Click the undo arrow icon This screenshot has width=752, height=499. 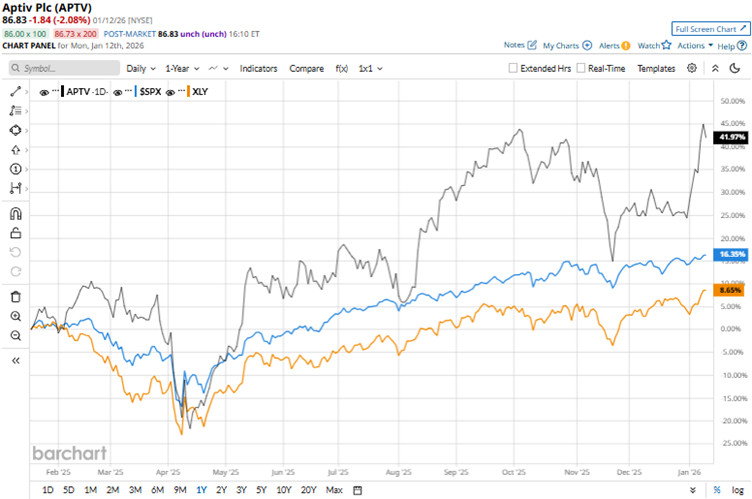click(x=15, y=252)
